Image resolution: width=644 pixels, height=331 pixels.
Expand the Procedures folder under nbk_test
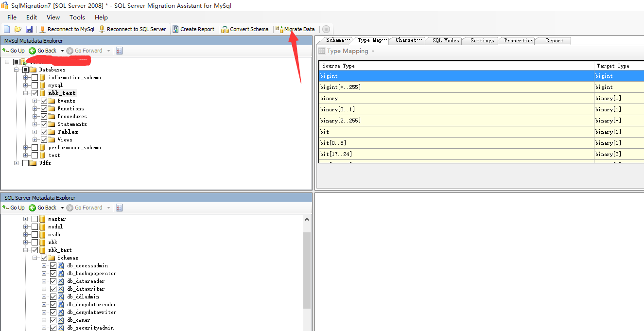35,116
